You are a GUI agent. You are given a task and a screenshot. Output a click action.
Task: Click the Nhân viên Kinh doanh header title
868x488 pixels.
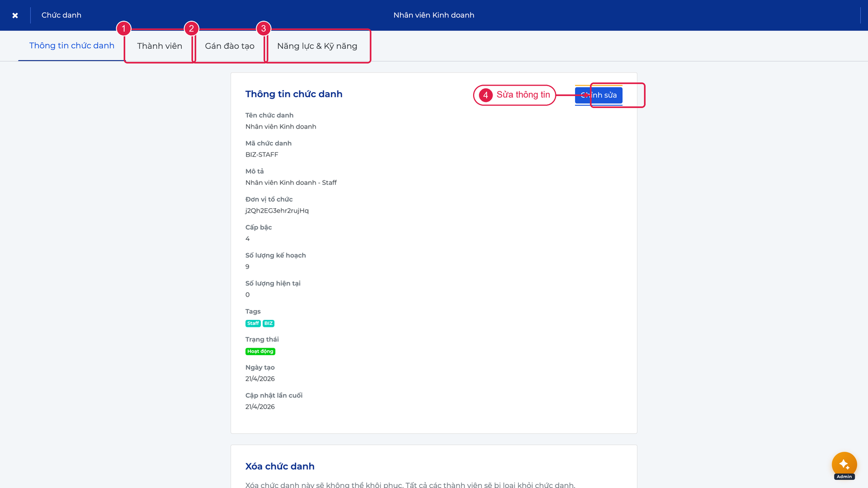[x=434, y=15]
